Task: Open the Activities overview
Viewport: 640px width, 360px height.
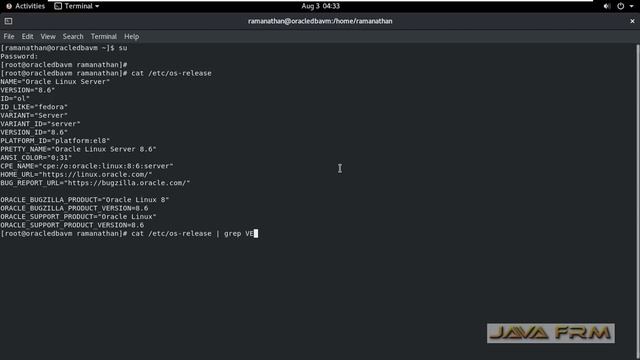Action: pos(25,6)
